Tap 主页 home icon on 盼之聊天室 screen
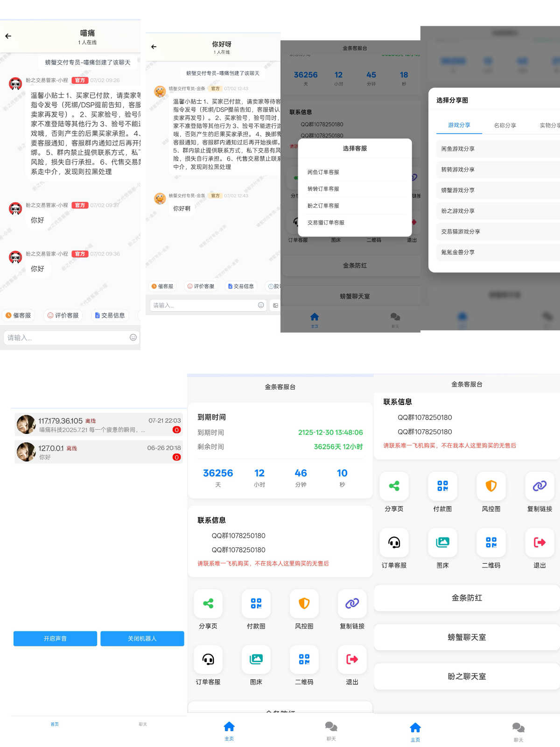This screenshot has height=747, width=560. (415, 727)
